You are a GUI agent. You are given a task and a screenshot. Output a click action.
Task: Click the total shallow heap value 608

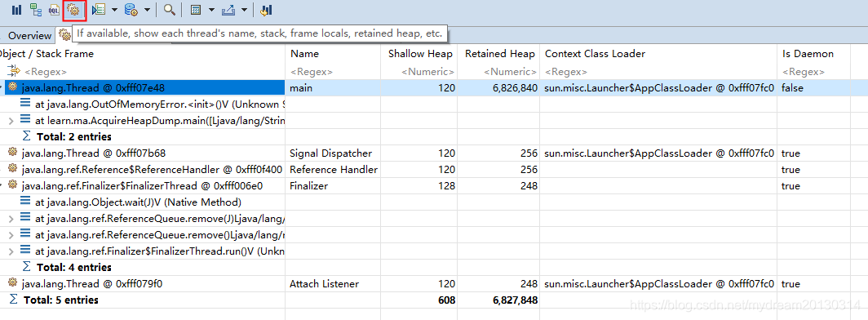coord(446,300)
